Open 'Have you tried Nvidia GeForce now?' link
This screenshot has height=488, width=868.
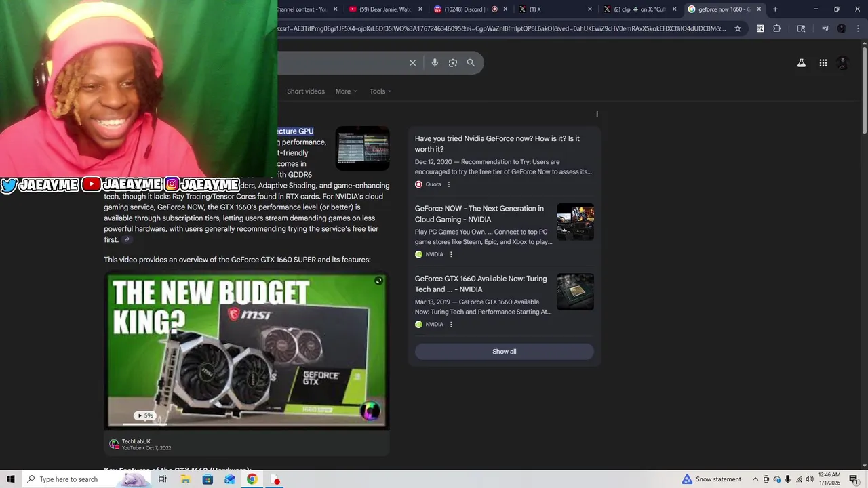tap(497, 144)
